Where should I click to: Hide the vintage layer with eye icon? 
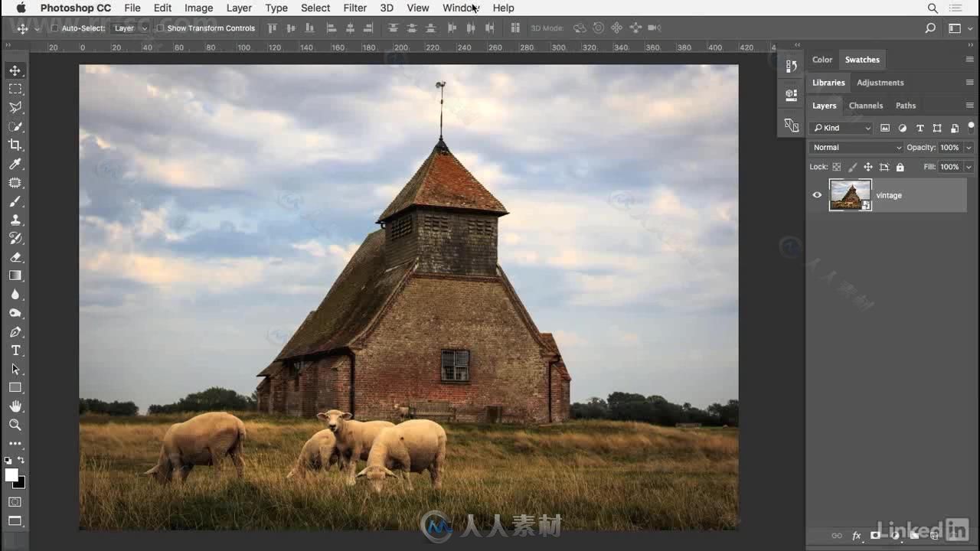[x=817, y=195]
